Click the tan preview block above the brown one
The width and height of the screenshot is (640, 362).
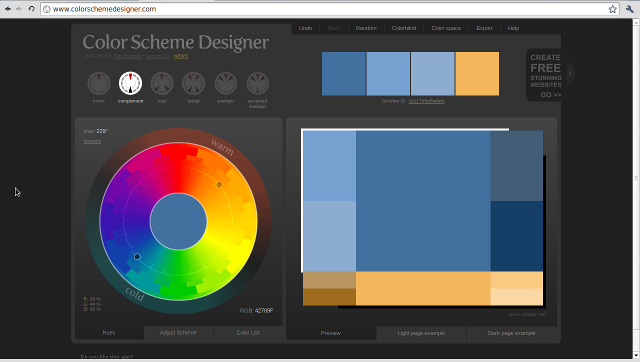coord(329,280)
